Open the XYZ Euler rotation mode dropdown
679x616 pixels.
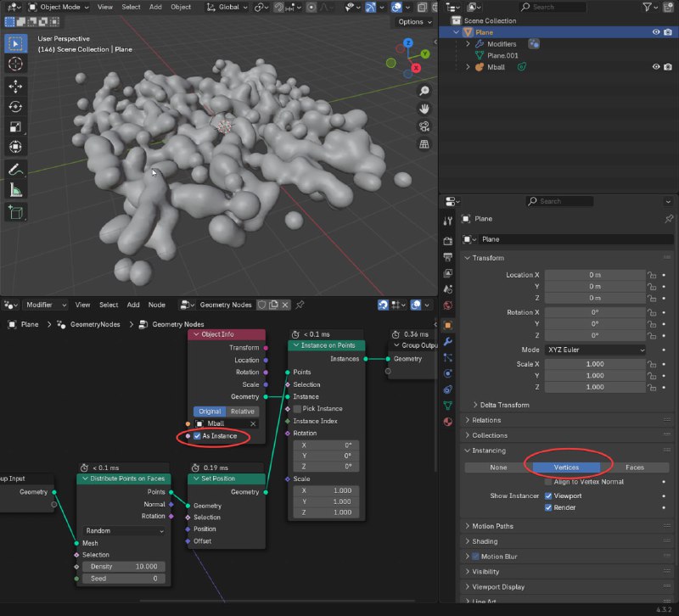pyautogui.click(x=596, y=350)
